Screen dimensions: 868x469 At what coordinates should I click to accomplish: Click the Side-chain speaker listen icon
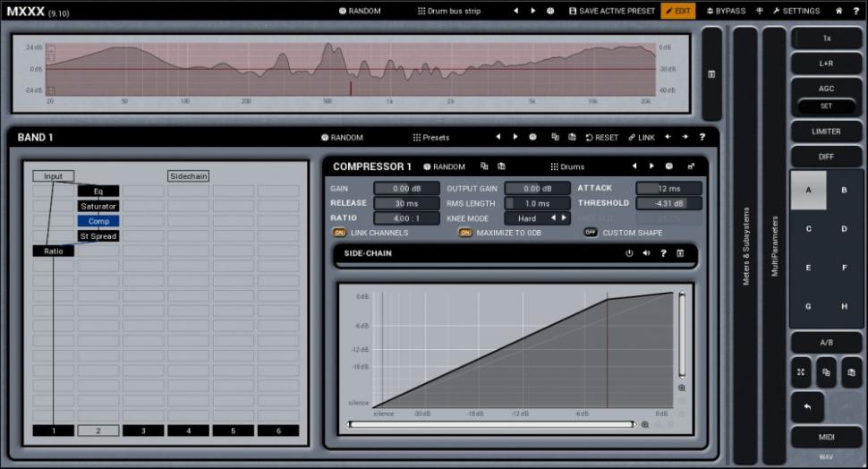tap(646, 253)
